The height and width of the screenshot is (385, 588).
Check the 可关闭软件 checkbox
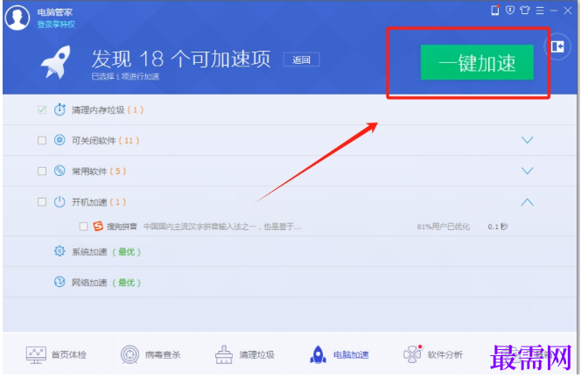[42, 141]
